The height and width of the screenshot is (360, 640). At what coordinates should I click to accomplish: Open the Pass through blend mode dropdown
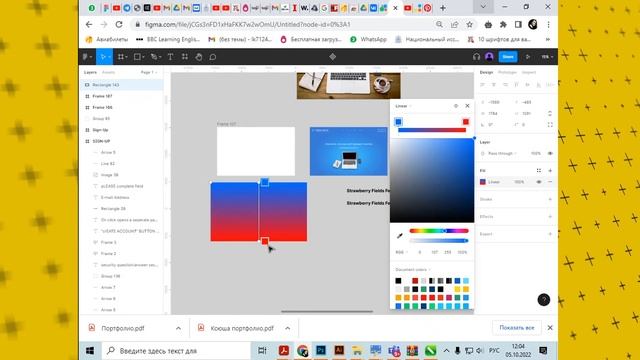(502, 153)
